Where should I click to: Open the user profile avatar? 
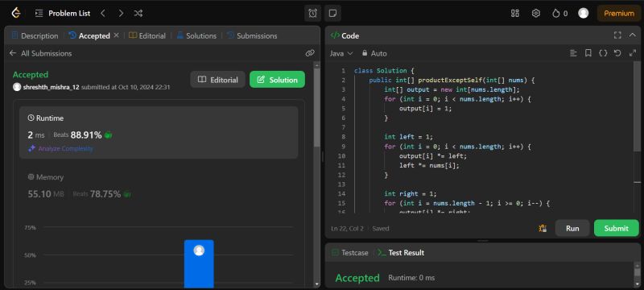pyautogui.click(x=583, y=13)
